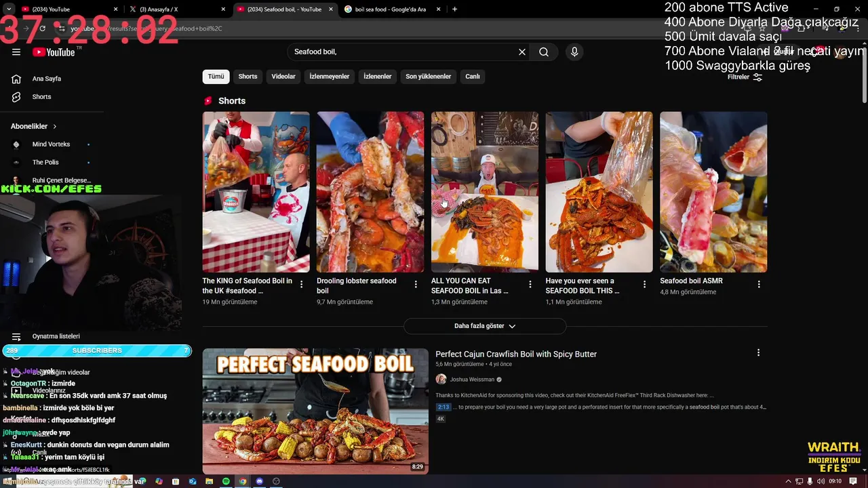This screenshot has width=868, height=488.
Task: Go to the YouTube logo home link
Action: 54,52
